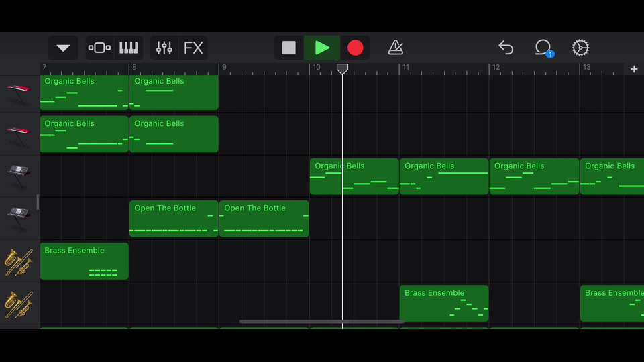Image resolution: width=644 pixels, height=362 pixels.
Task: Click bar 11 on the ruler
Action: point(406,67)
